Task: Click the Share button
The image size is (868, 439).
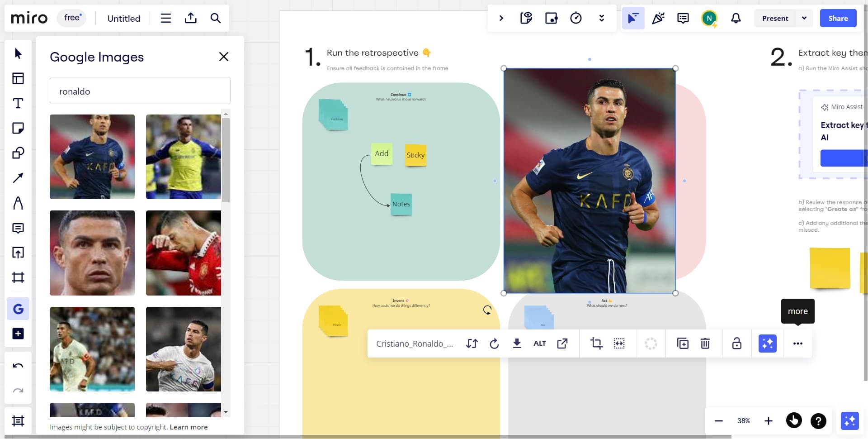Action: pos(838,18)
